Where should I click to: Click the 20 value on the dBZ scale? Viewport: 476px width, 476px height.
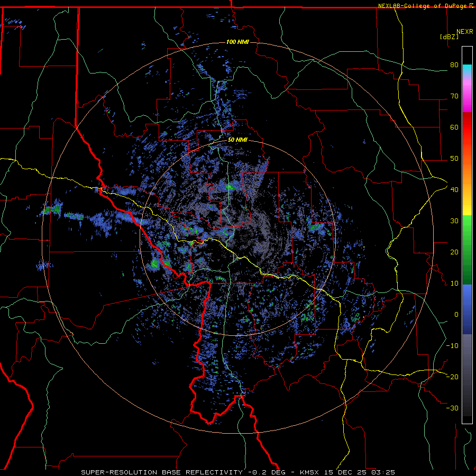(454, 252)
